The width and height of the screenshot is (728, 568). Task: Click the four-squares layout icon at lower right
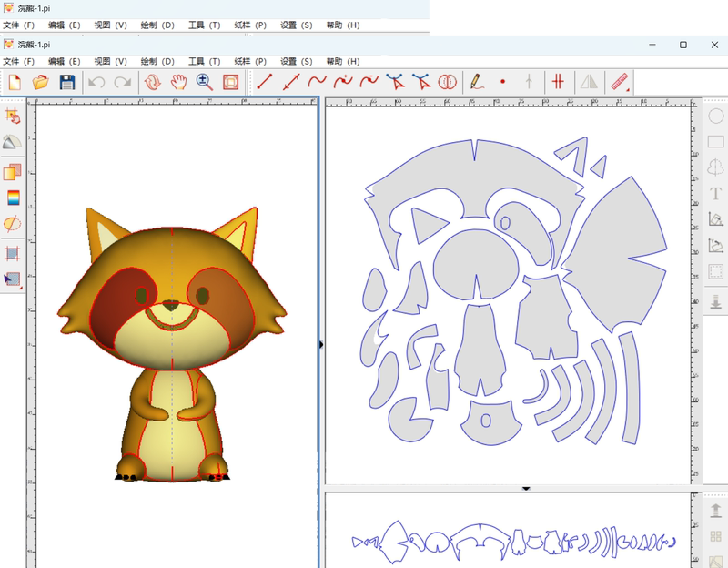coord(716,536)
